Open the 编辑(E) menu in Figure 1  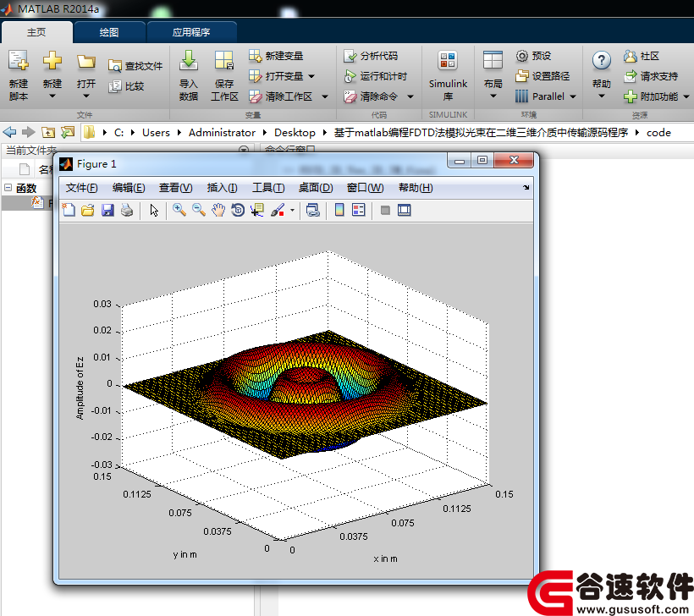click(129, 188)
